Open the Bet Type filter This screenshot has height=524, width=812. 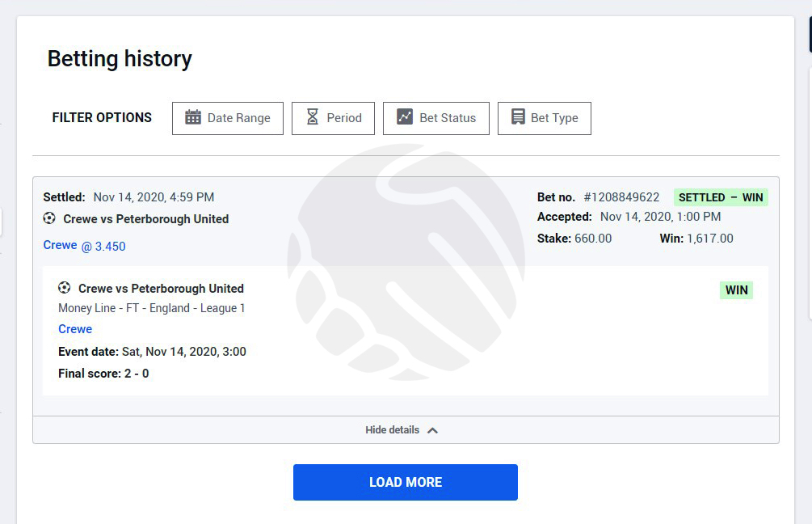click(545, 118)
